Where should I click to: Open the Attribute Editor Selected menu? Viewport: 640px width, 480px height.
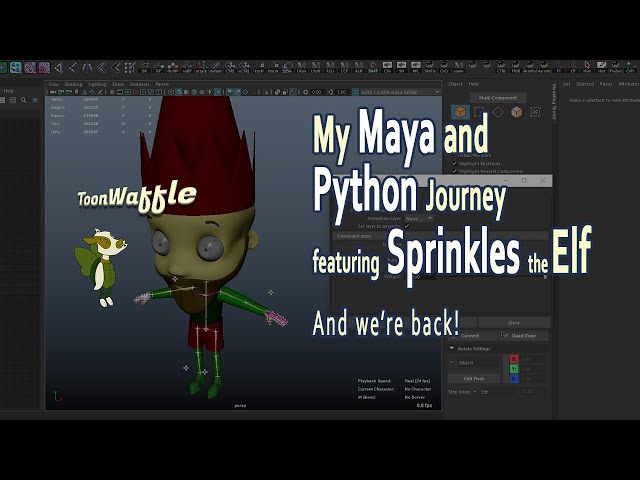coord(585,84)
